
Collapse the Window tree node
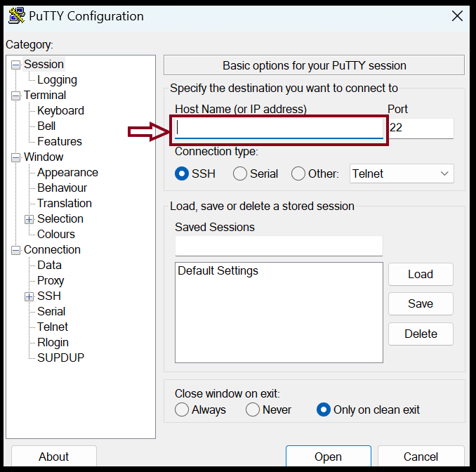pyautogui.click(x=15, y=157)
